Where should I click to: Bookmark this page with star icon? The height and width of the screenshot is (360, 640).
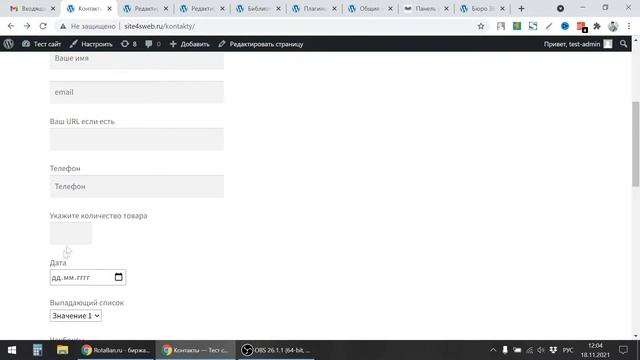tap(481, 26)
